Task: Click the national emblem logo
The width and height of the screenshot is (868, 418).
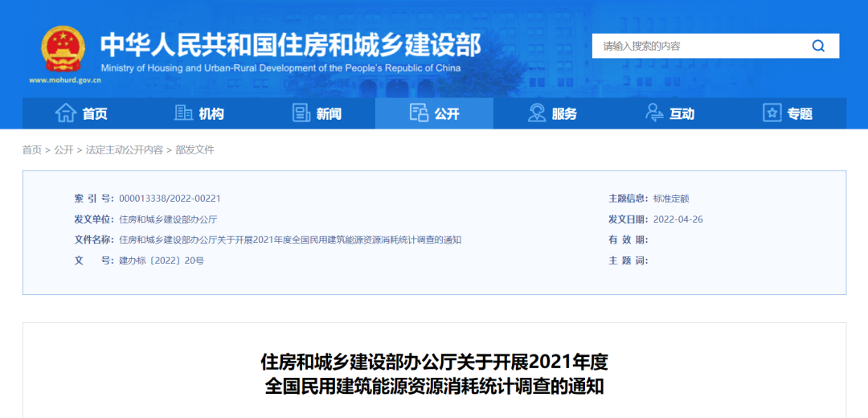Action: [63, 49]
